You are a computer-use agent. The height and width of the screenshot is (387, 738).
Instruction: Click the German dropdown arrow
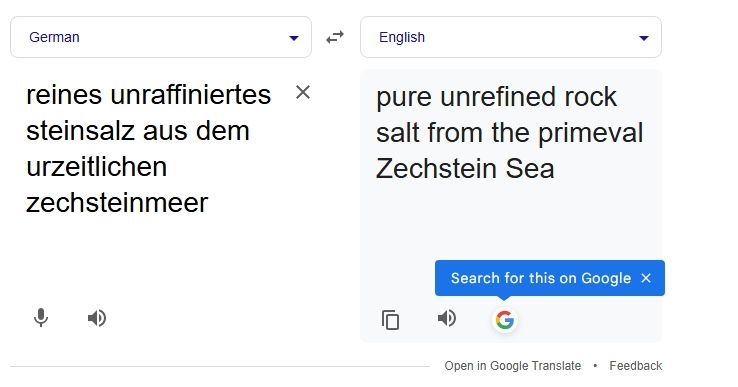294,38
